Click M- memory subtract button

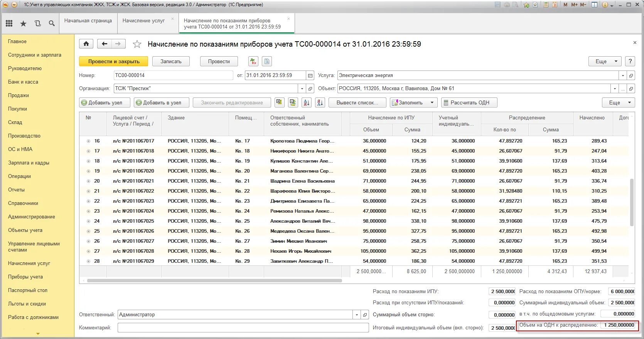(583, 5)
